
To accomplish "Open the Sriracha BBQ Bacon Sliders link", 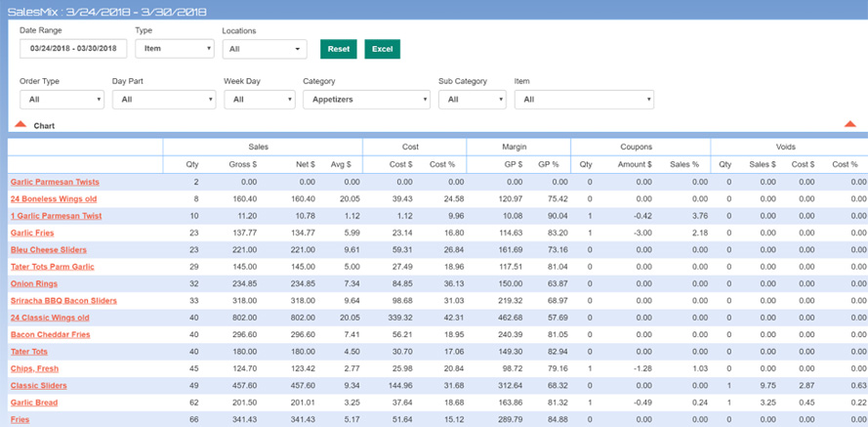I will click(x=63, y=301).
